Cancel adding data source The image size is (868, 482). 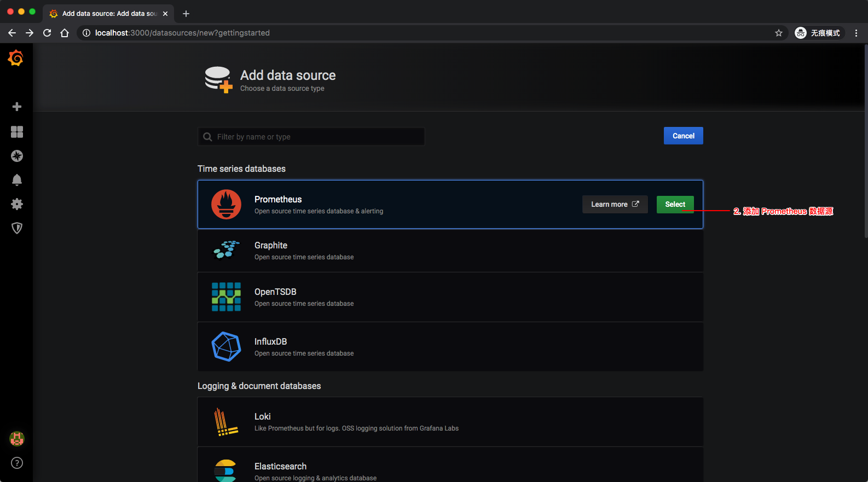click(683, 136)
